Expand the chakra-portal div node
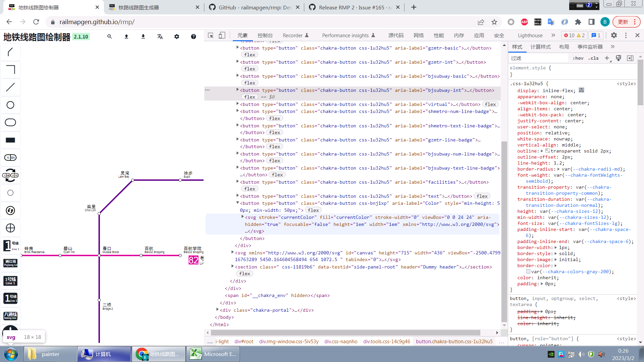 tap(217, 310)
